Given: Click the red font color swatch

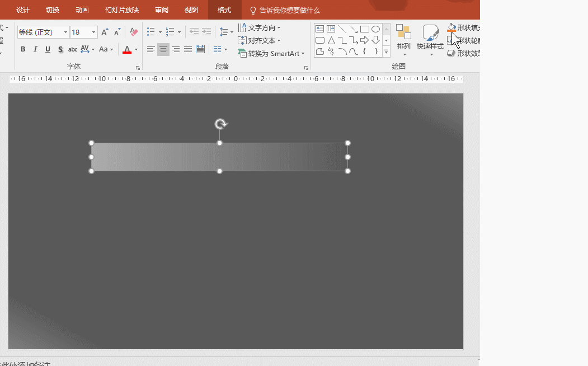Looking at the screenshot, I should tap(127, 50).
